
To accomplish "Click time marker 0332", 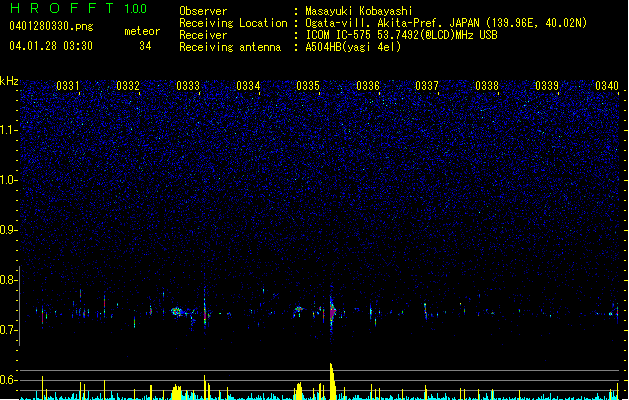I will tap(128, 86).
